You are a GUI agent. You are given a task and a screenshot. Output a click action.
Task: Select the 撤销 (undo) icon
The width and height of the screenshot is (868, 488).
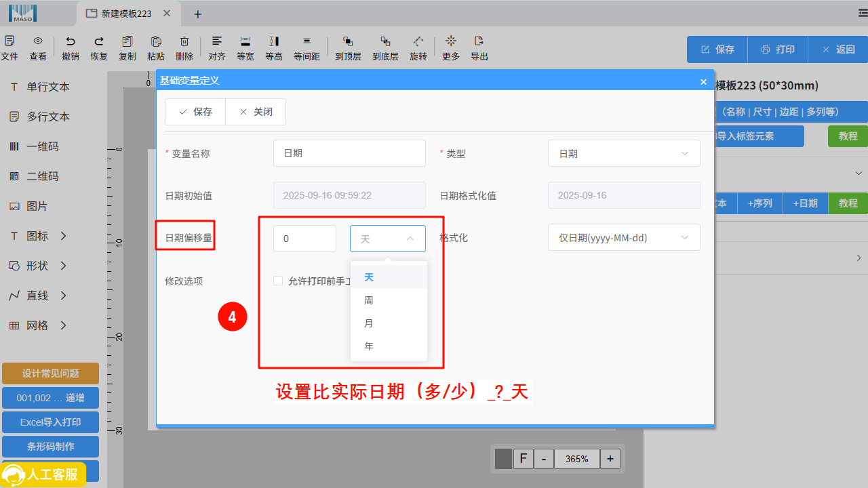70,47
